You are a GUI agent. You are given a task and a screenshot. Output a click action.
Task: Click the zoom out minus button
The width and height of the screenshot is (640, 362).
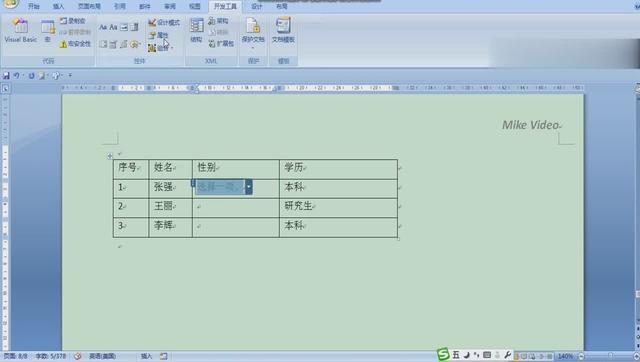click(x=581, y=357)
